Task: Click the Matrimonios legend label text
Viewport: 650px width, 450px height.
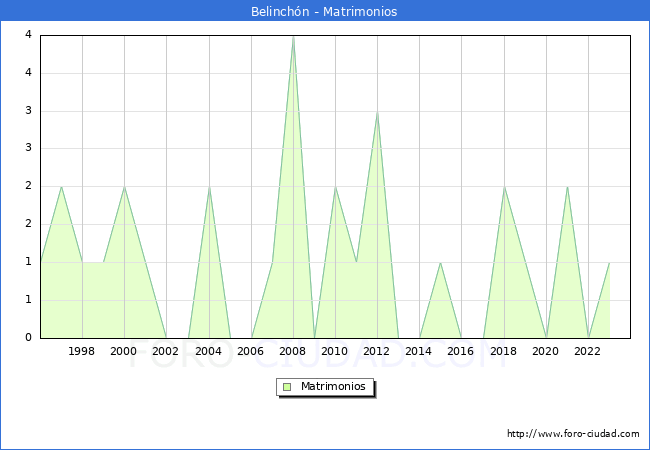Action: 331,387
